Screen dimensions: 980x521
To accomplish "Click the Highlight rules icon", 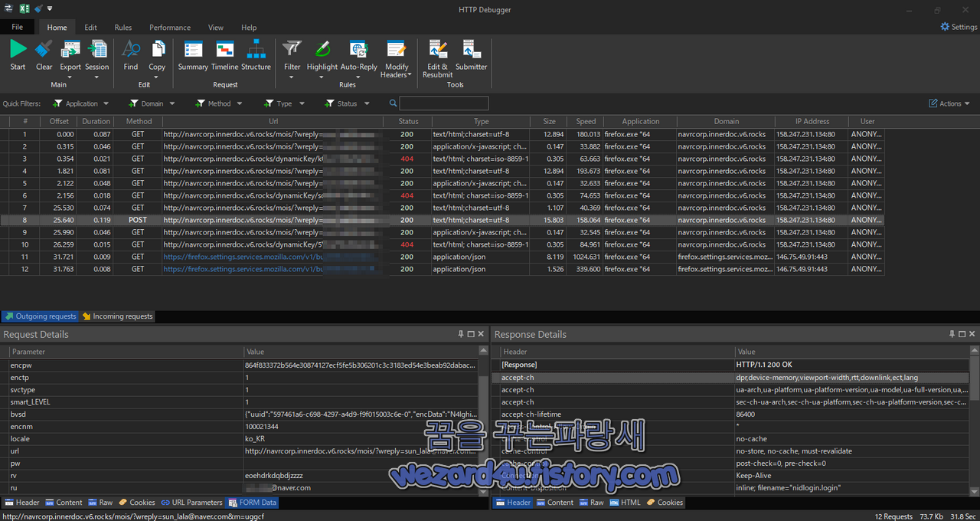I will pyautogui.click(x=322, y=49).
